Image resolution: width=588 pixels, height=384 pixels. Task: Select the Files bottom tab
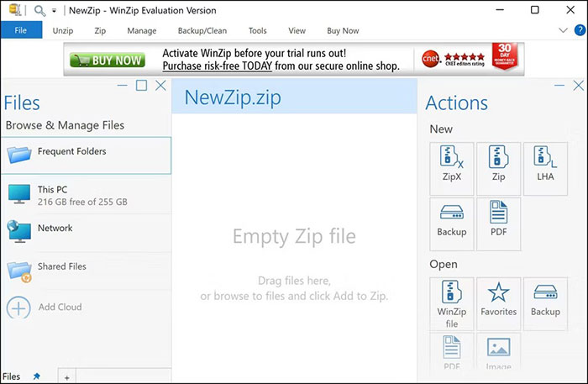click(11, 376)
